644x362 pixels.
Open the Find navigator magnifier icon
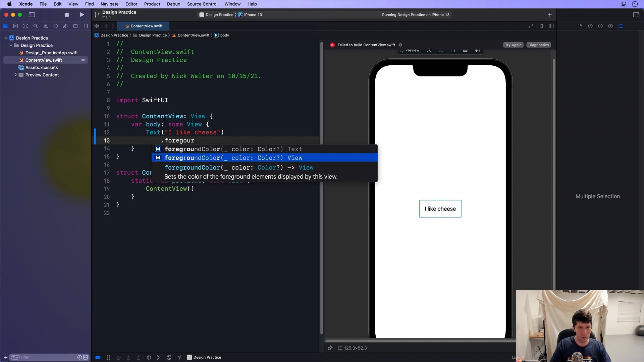tap(36, 26)
